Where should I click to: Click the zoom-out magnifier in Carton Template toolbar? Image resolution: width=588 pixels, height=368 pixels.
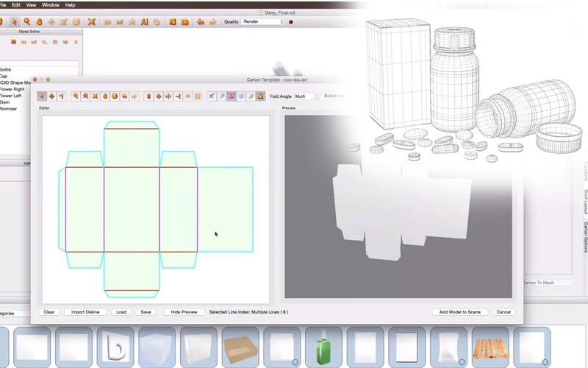pos(85,96)
